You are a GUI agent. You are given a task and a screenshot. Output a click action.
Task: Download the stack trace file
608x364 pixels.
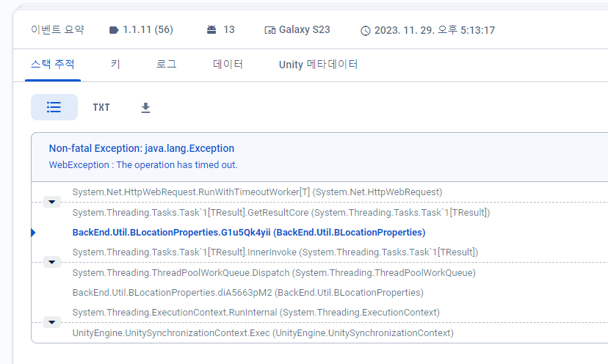145,107
